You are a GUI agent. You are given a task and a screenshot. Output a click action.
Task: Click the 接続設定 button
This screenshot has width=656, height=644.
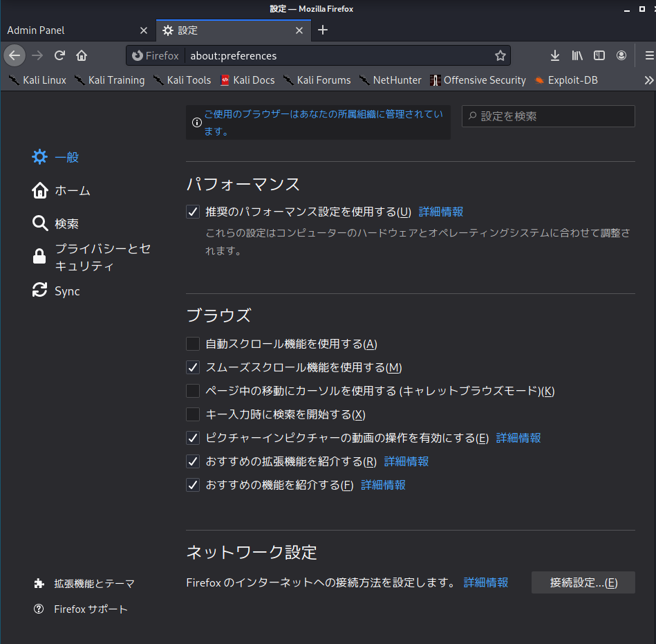click(x=583, y=582)
